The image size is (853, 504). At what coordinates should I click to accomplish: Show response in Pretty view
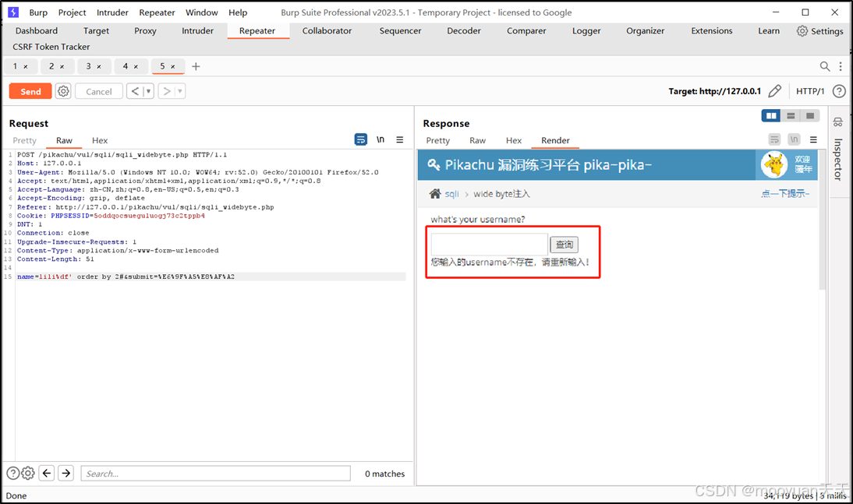pyautogui.click(x=438, y=140)
